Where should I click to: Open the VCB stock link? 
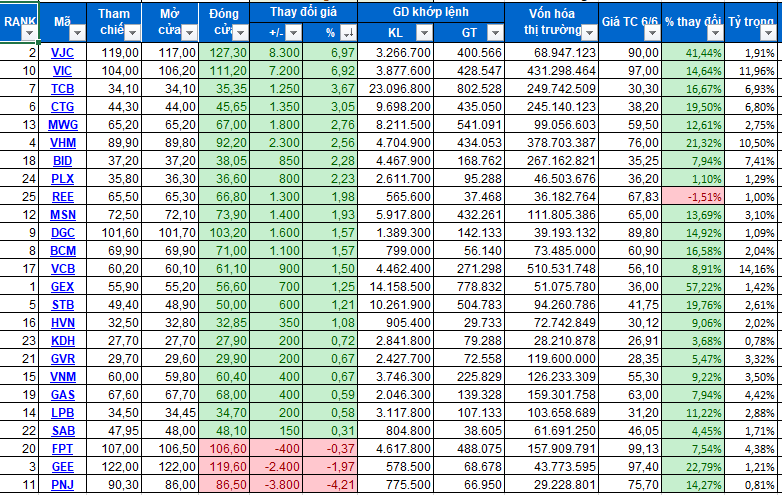coord(63,269)
